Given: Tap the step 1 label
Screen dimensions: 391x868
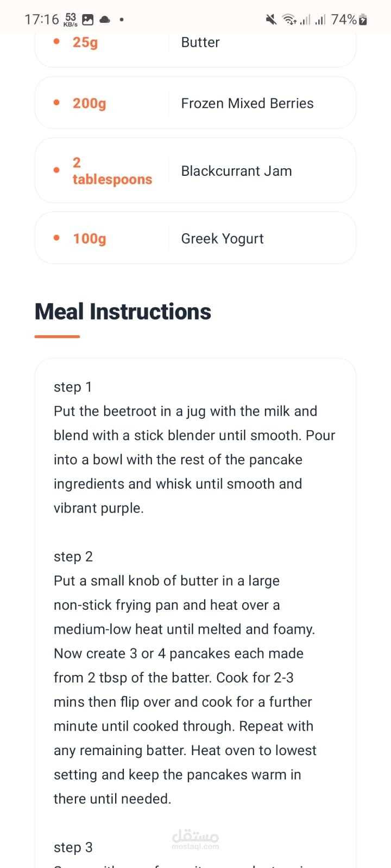Looking at the screenshot, I should [x=73, y=387].
